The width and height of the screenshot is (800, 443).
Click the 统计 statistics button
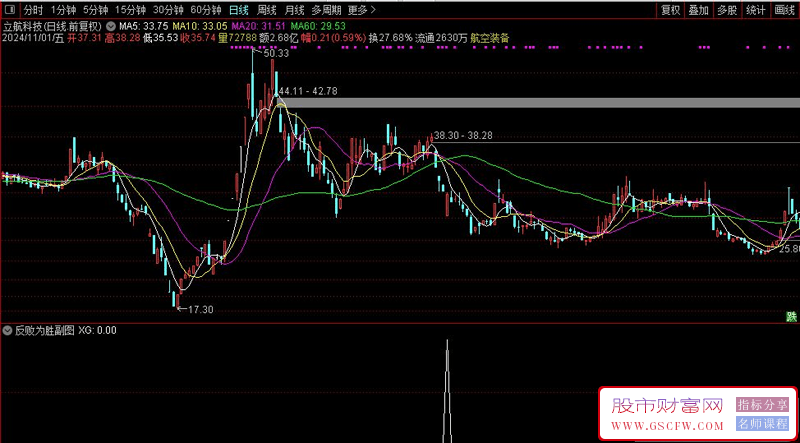coord(755,10)
